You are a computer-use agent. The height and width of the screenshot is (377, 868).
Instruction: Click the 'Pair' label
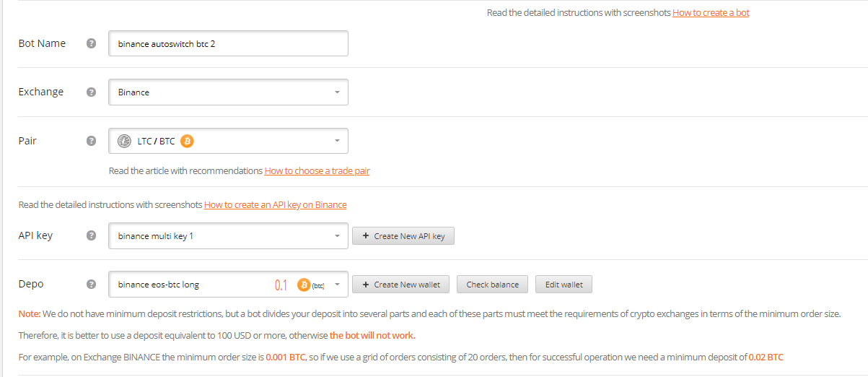click(x=27, y=141)
